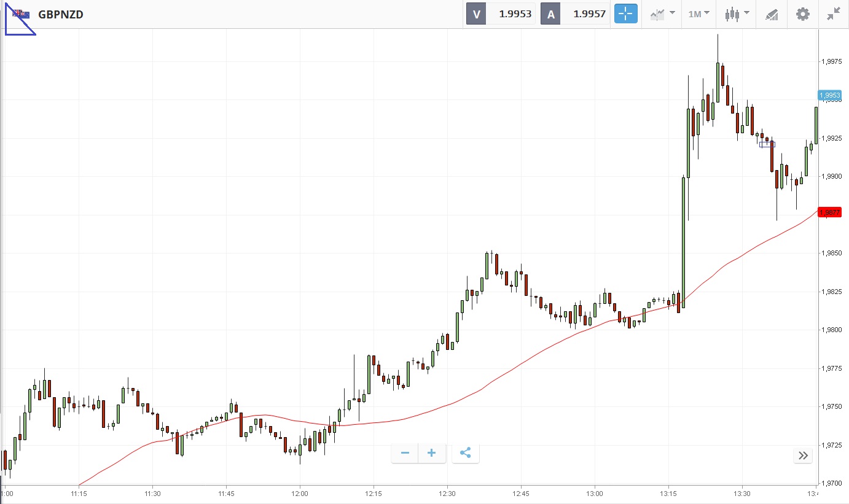Open the chart settings gear
This screenshot has width=849, height=504.
pos(802,14)
